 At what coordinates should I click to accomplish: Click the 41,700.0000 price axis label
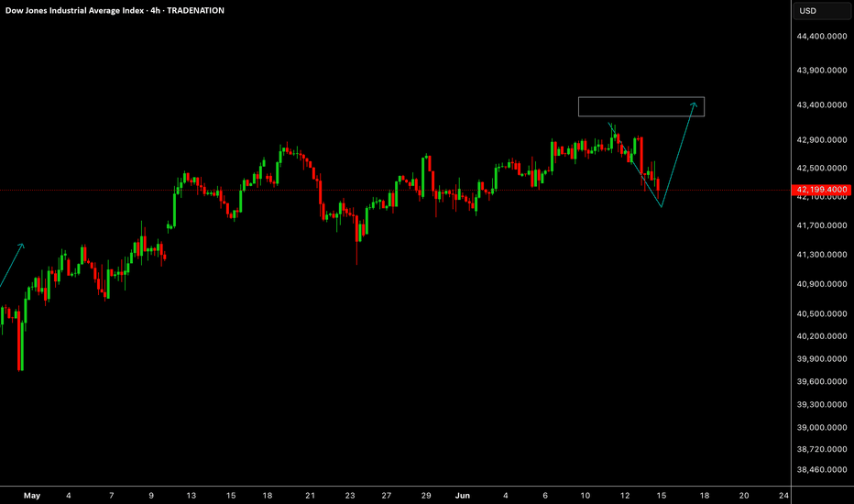tap(821, 225)
